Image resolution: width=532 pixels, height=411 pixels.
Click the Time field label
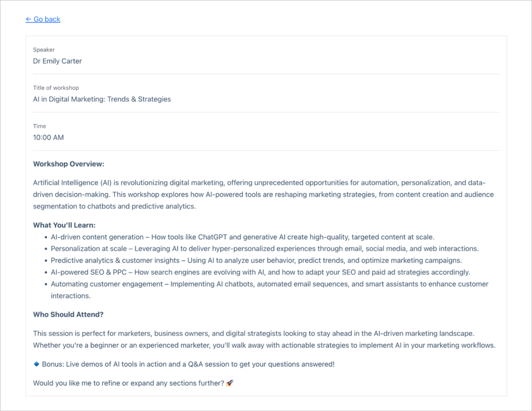[x=39, y=126]
